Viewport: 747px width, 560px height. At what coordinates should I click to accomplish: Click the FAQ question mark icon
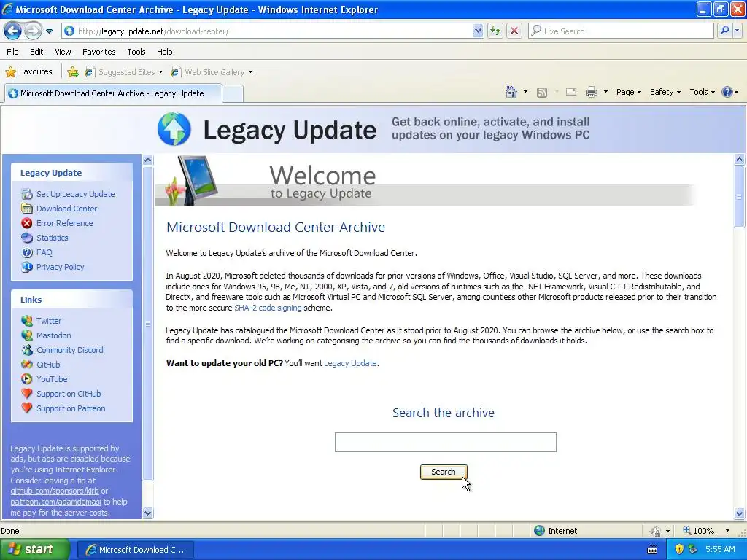tap(27, 252)
